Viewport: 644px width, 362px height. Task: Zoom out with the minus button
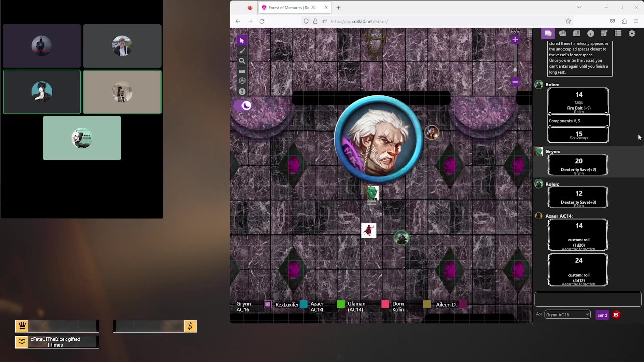(x=515, y=82)
